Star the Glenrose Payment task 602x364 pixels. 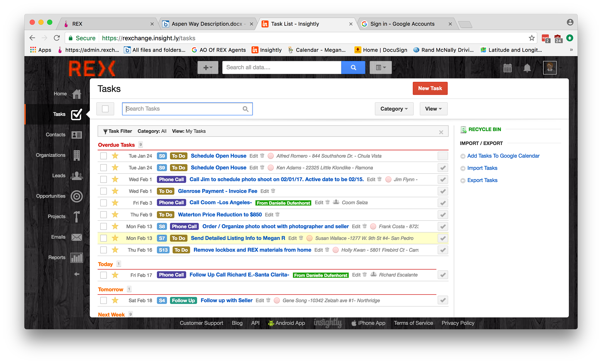[115, 191]
